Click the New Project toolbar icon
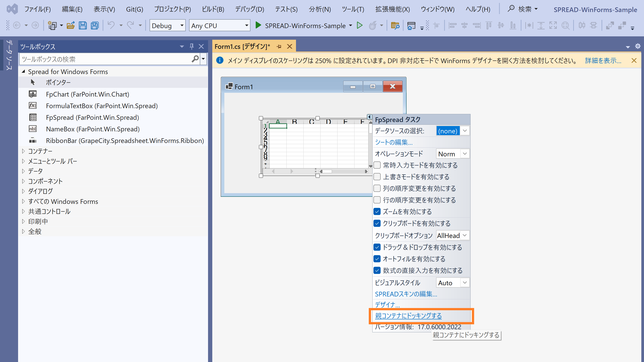Image resolution: width=644 pixels, height=362 pixels. tap(52, 25)
